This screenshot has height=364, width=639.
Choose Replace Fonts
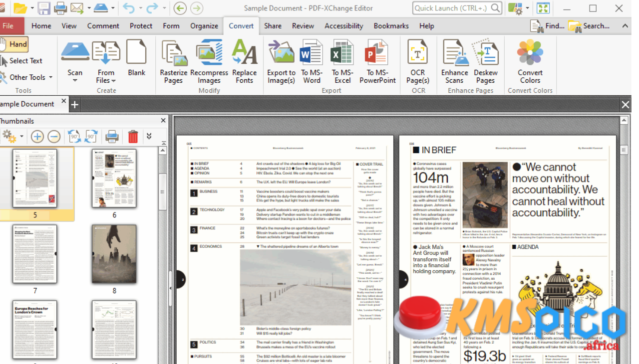pos(244,61)
